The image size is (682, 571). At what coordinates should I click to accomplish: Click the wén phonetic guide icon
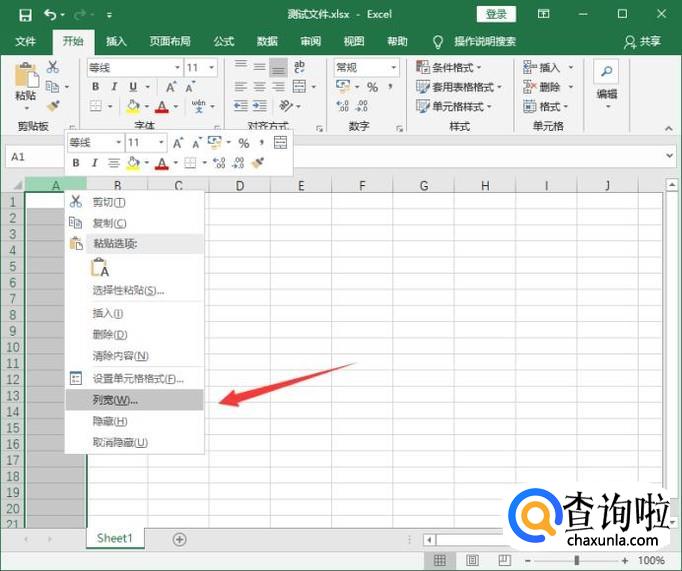(x=199, y=106)
